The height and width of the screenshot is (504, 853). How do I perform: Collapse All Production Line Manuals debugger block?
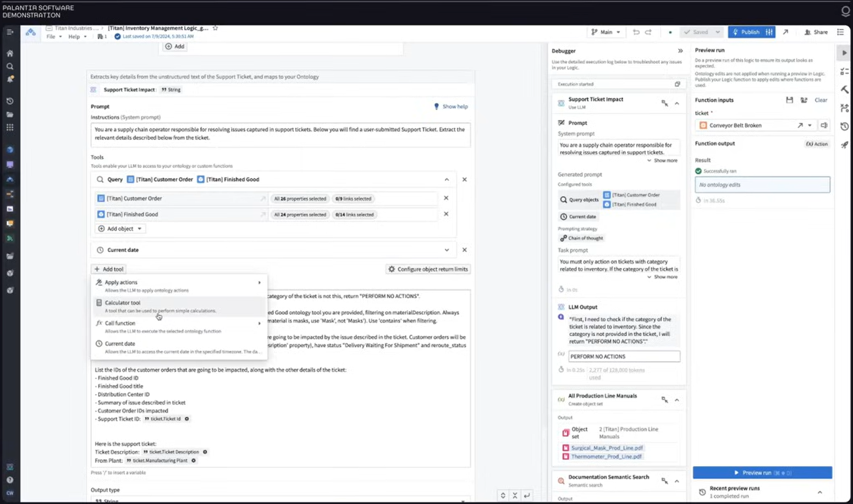677,400
